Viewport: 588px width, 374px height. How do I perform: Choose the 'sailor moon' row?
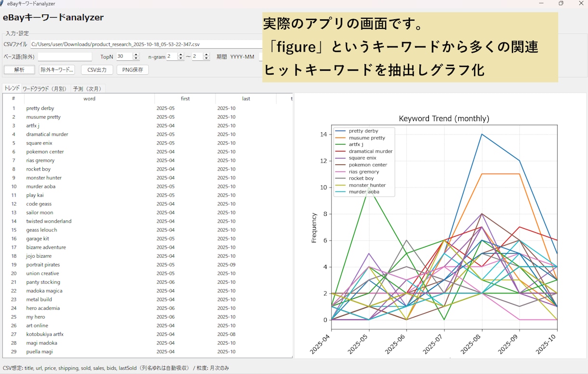147,213
